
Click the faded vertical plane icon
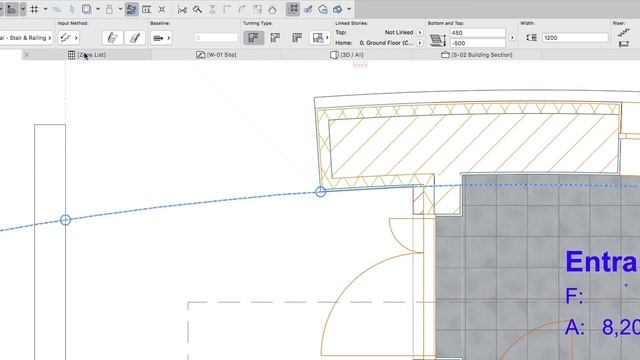tap(72, 9)
